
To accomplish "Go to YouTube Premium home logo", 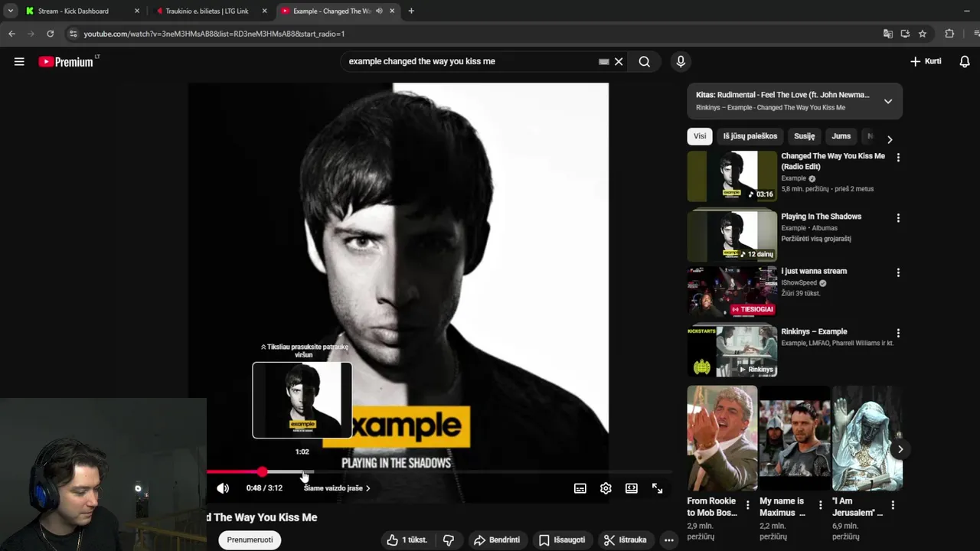I will (x=66, y=62).
